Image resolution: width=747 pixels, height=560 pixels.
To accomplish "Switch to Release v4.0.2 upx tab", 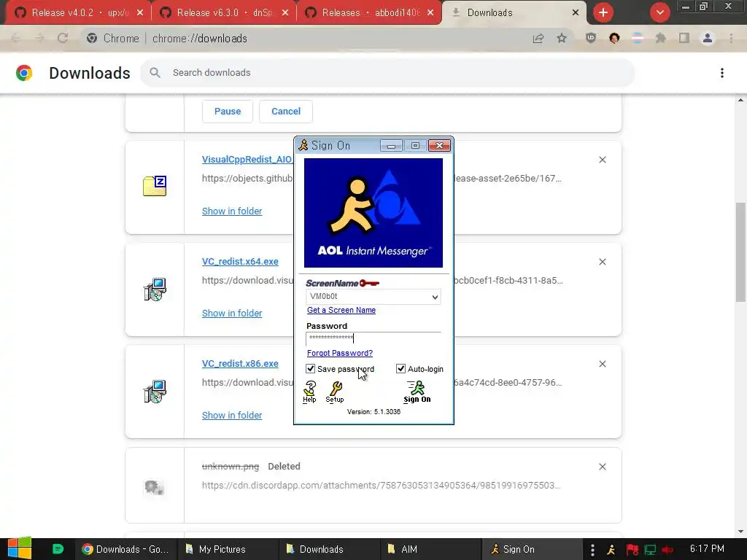I will [79, 12].
